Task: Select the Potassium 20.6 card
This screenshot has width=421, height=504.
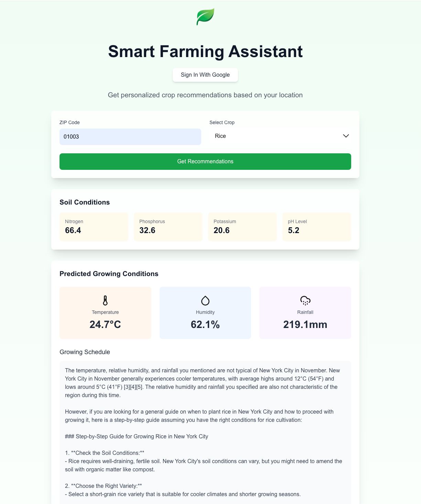Action: 242,227
